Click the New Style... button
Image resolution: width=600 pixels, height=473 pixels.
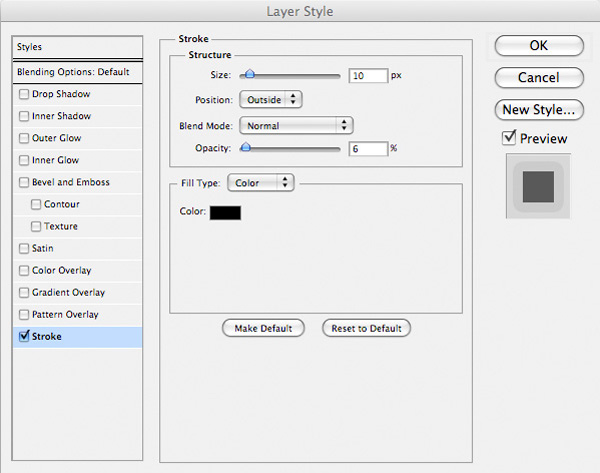(x=539, y=110)
